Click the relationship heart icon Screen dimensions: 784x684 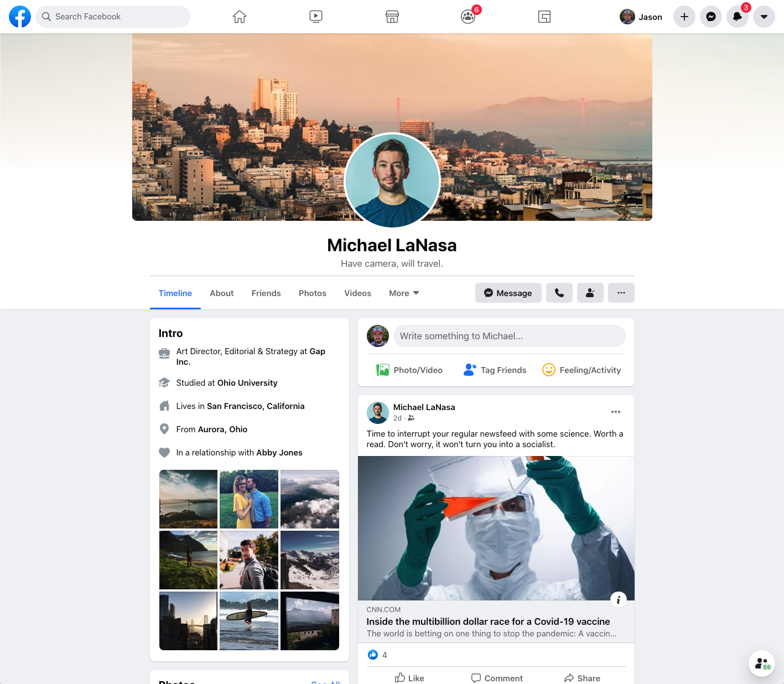(x=164, y=453)
